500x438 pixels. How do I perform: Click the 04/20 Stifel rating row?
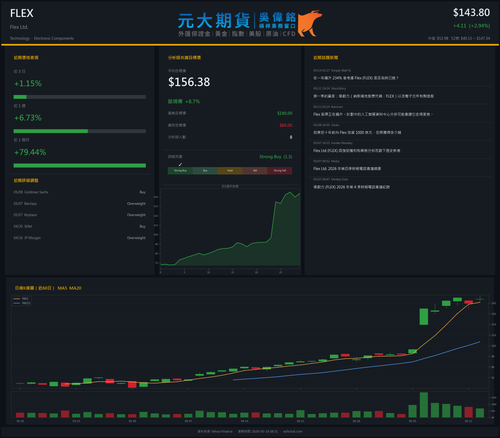coord(80,227)
